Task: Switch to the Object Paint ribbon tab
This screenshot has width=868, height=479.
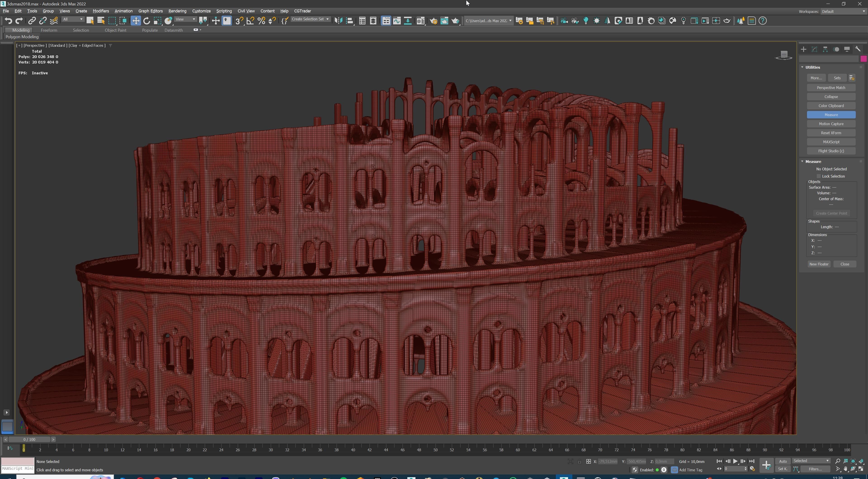Action: (x=116, y=30)
